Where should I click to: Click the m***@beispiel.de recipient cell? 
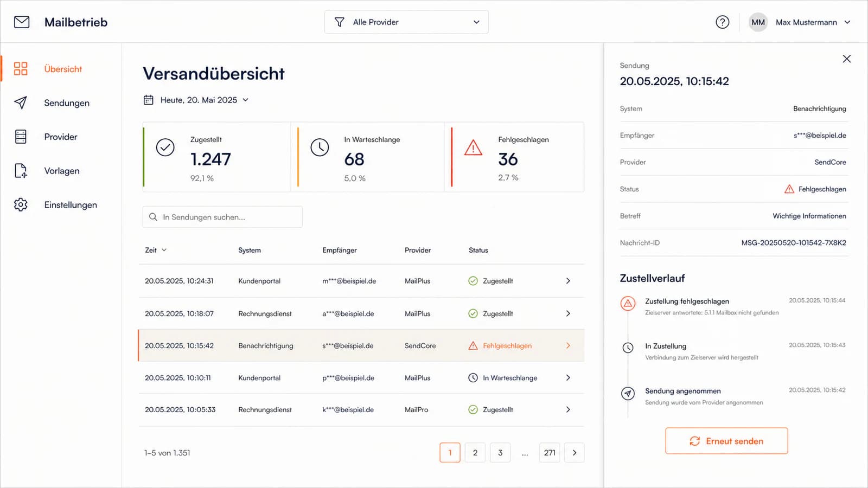[349, 281]
